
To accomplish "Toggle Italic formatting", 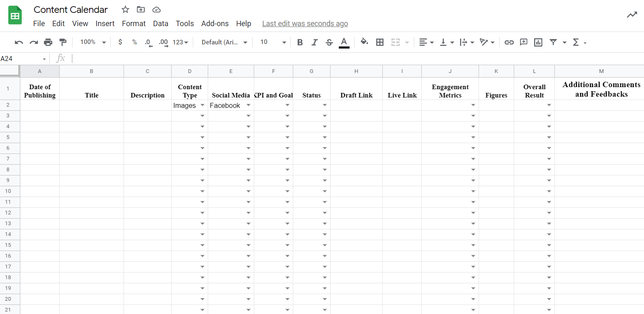I will [315, 42].
